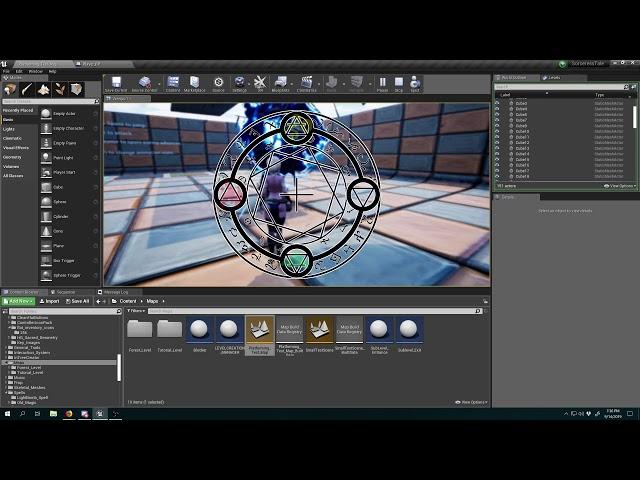Image resolution: width=640 pixels, height=480 pixels.
Task: Click the Eject toolbar icon
Action: click(415, 83)
